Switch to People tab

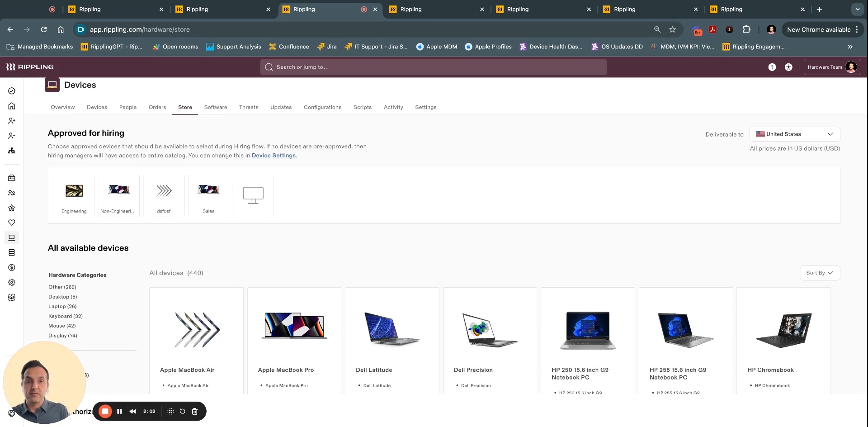click(128, 107)
